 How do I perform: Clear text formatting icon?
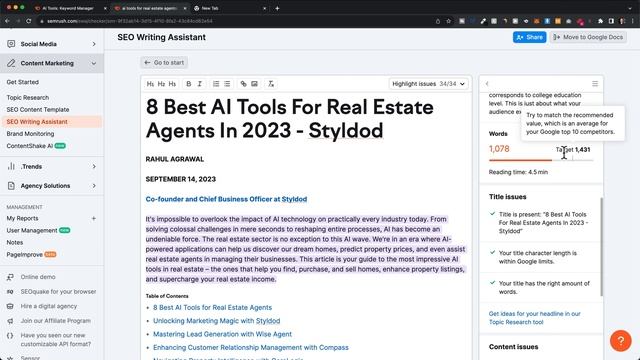[x=271, y=84]
